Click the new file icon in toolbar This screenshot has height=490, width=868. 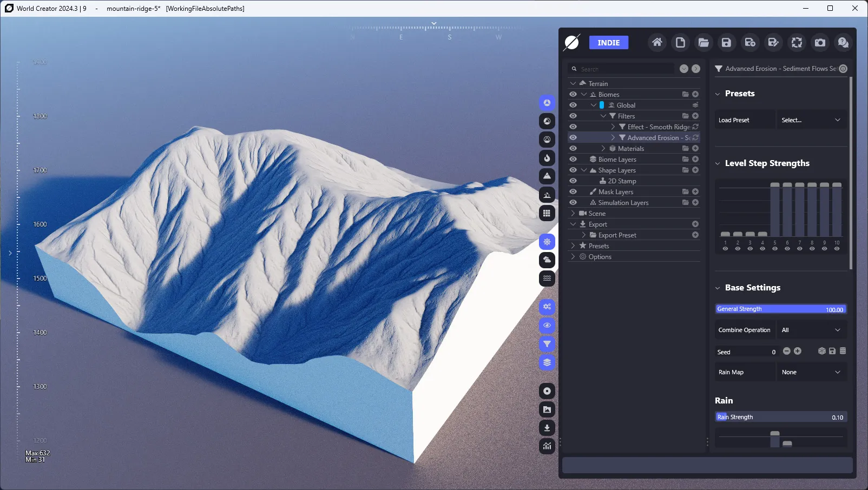click(680, 42)
